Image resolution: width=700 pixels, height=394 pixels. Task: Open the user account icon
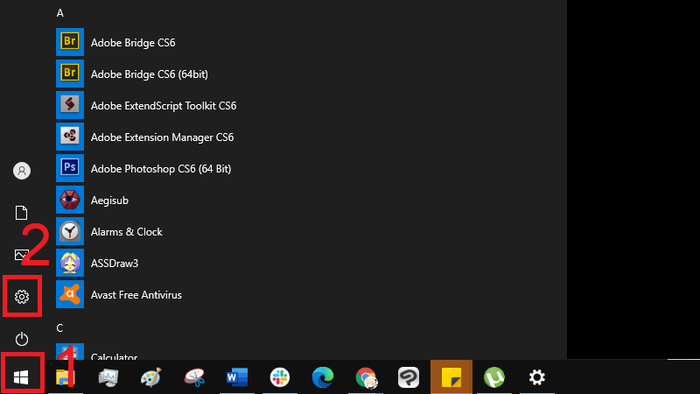click(x=21, y=170)
